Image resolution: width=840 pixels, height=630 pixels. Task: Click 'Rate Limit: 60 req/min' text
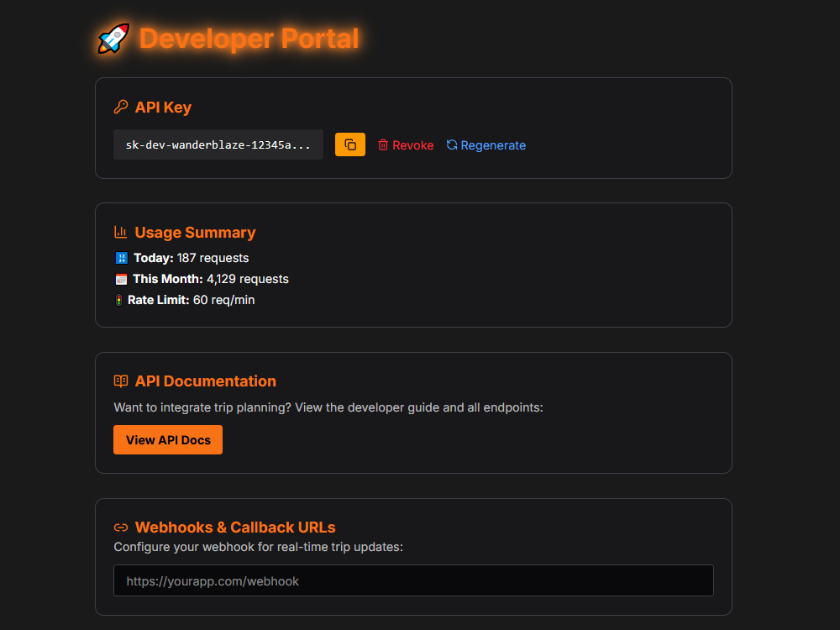point(192,300)
